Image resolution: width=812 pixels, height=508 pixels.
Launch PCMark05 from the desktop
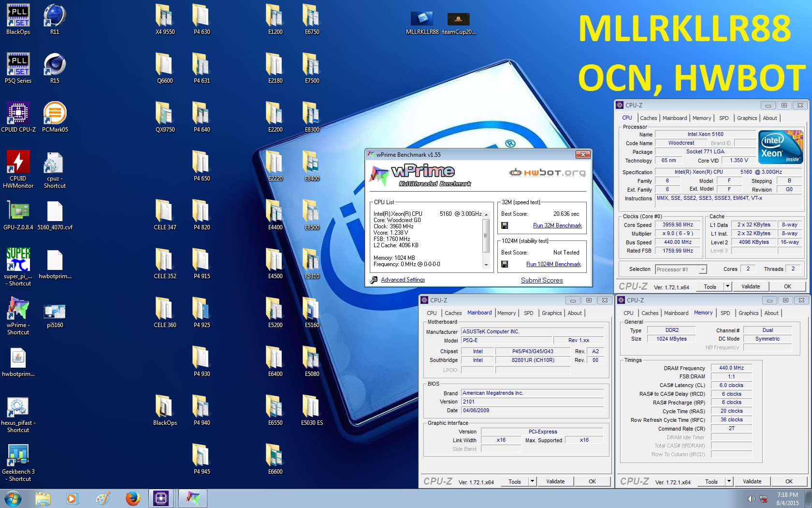pos(55,113)
